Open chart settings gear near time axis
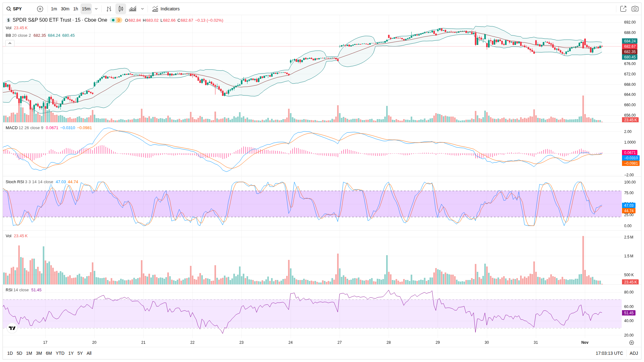Viewport: 644px width, 362px height. (x=631, y=343)
